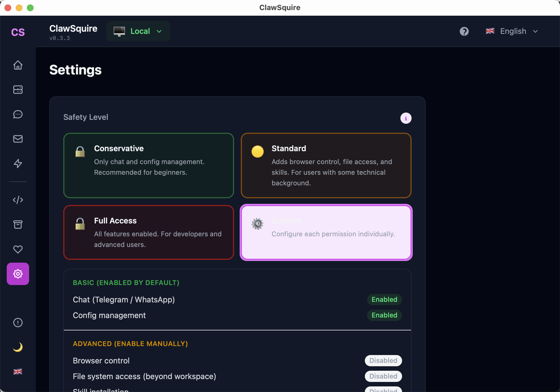
Task: Open the Local connection dropdown
Action: pyautogui.click(x=138, y=31)
